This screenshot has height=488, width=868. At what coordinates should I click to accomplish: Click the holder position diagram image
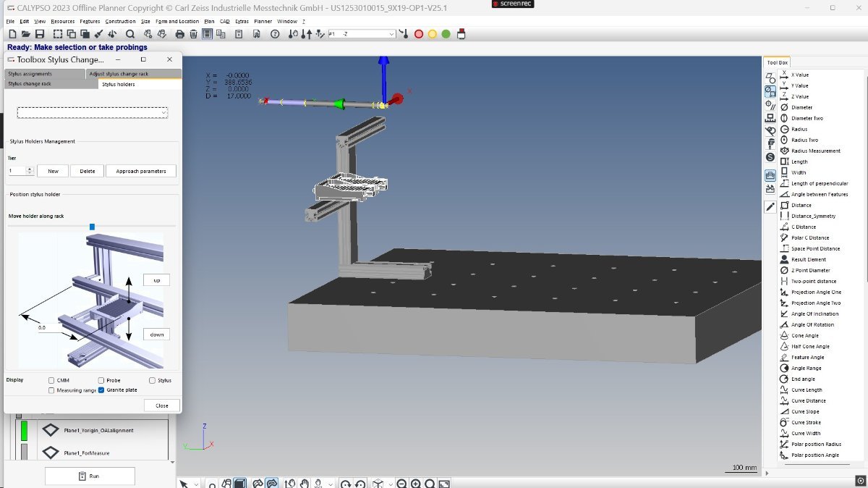[x=90, y=300]
